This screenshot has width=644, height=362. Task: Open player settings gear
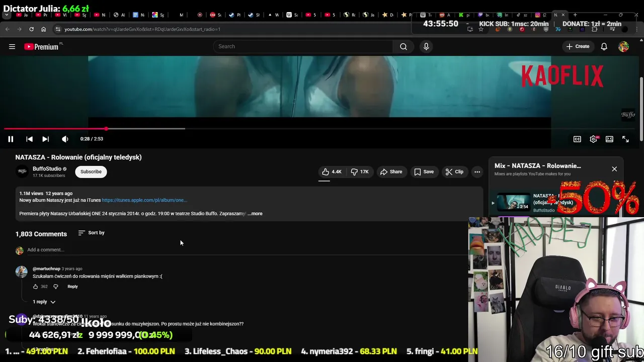tap(594, 139)
